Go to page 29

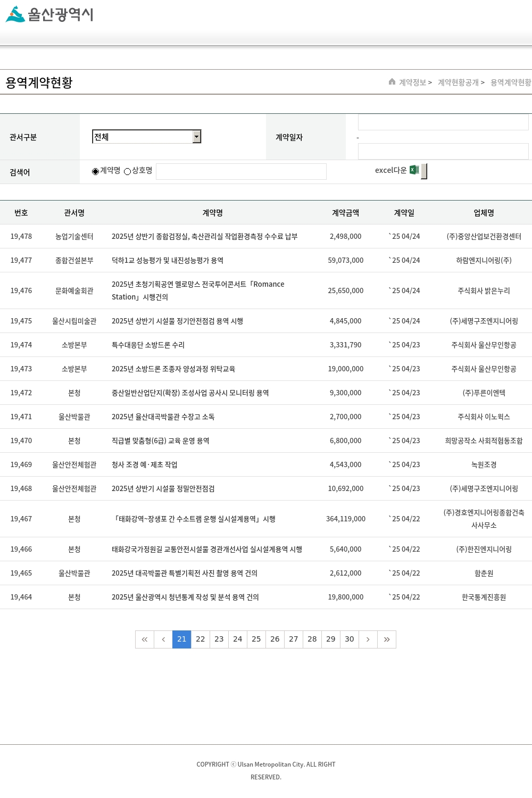coord(331,639)
